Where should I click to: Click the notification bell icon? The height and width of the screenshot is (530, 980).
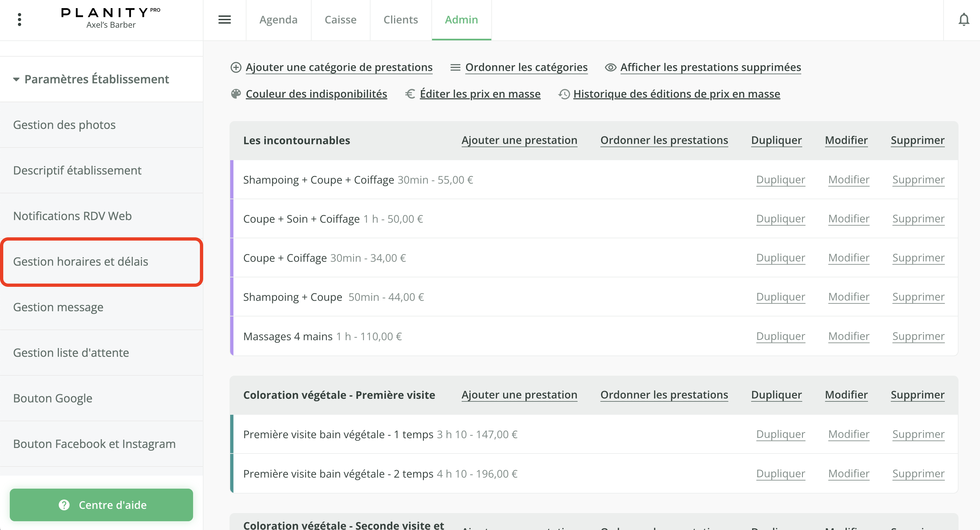963,20
